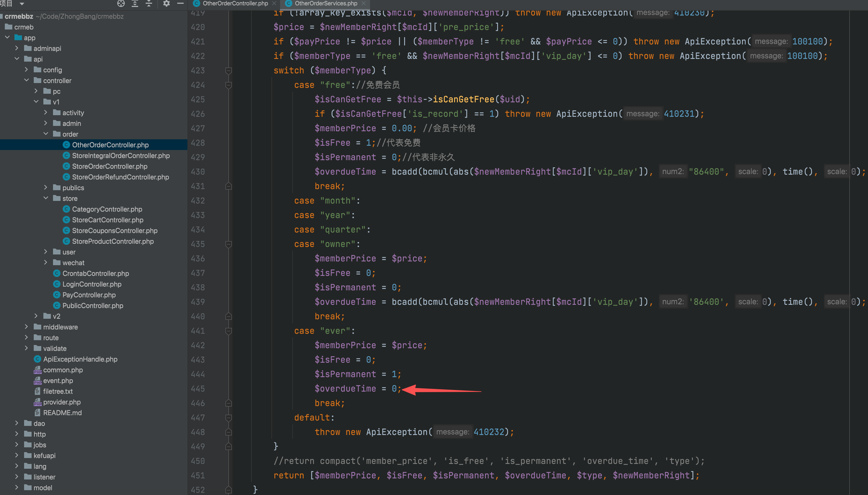Close the OtherOrderServices.php tab

[x=364, y=3]
